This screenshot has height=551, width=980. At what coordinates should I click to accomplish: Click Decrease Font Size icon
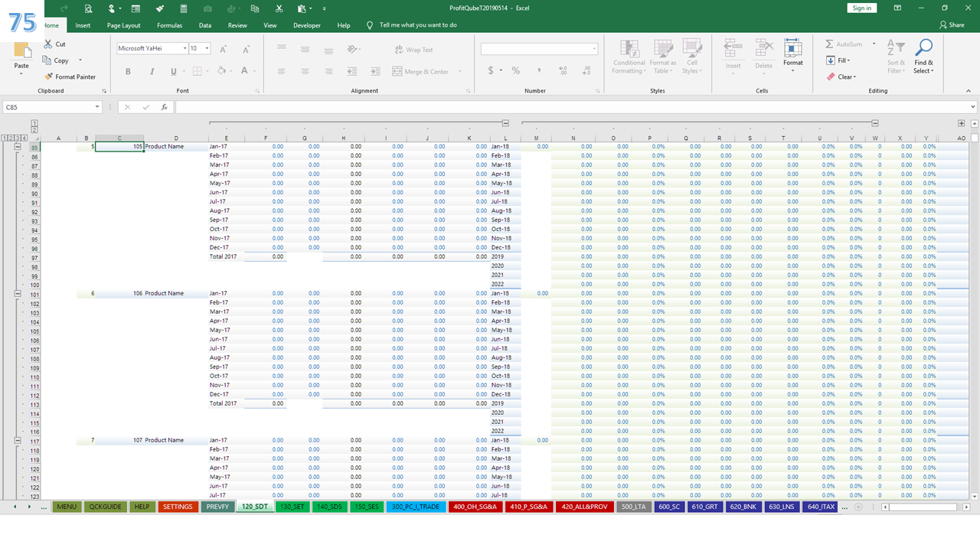[x=245, y=49]
